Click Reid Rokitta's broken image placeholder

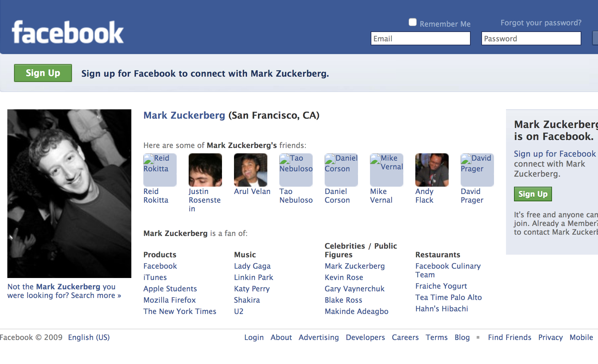point(160,170)
